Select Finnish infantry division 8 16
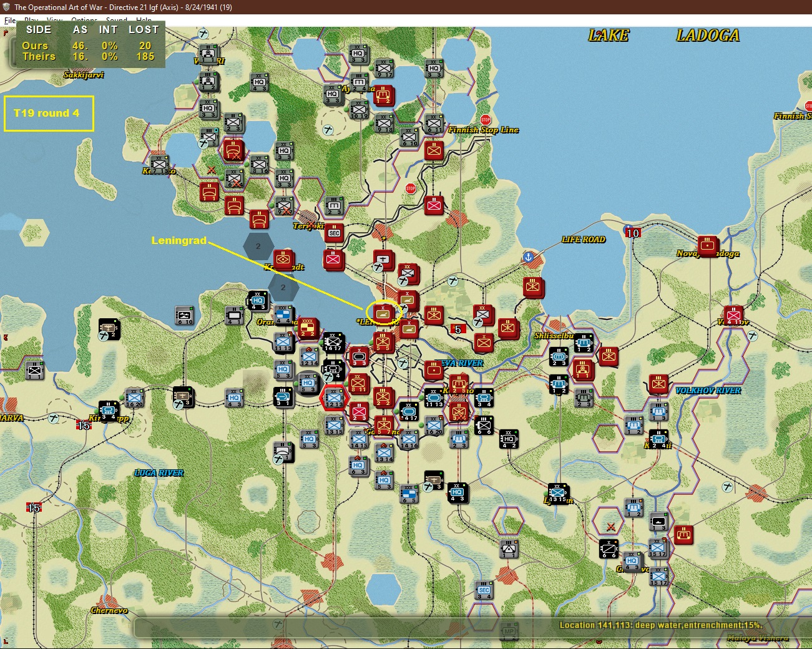The width and height of the screenshot is (812, 649). (259, 163)
